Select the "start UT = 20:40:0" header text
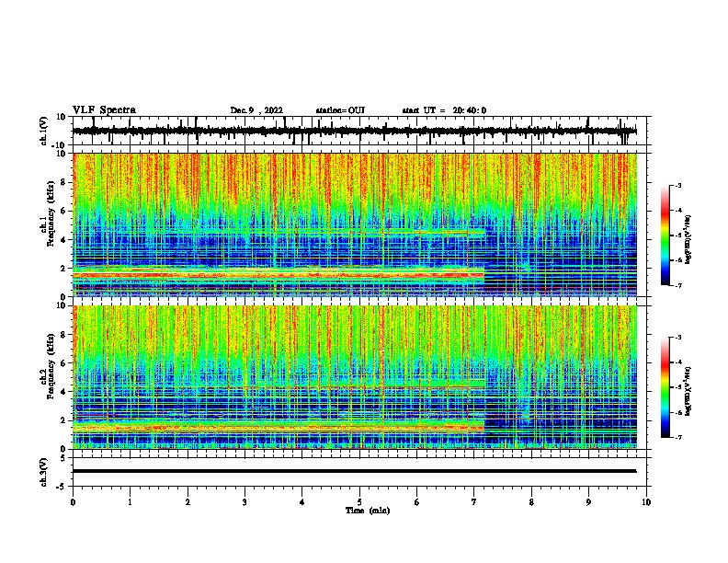Viewport: 728px width, 563px height. coord(444,110)
